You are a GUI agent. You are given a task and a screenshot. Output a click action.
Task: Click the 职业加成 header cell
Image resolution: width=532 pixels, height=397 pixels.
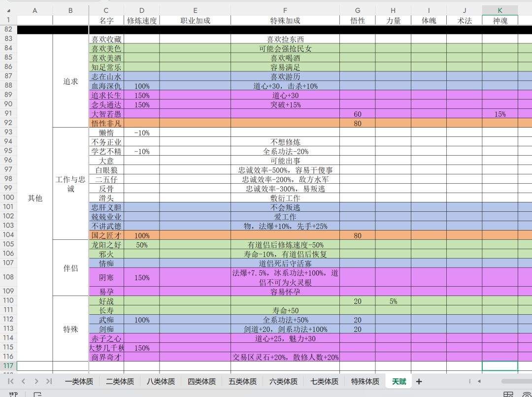coord(195,20)
